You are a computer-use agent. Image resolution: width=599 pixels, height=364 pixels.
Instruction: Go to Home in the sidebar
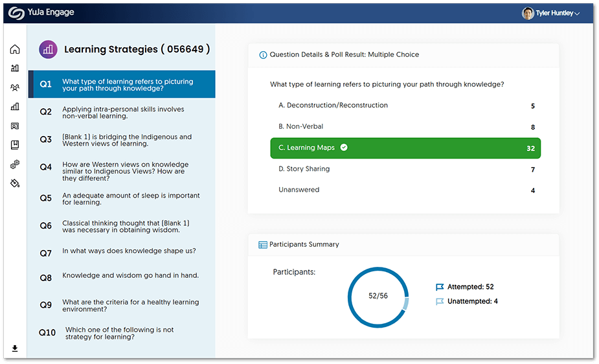point(15,49)
